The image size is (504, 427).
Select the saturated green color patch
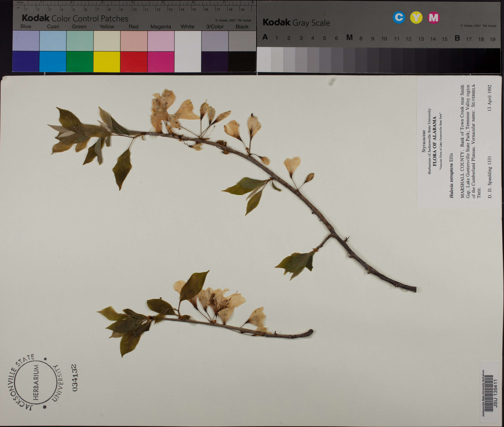pos(80,61)
